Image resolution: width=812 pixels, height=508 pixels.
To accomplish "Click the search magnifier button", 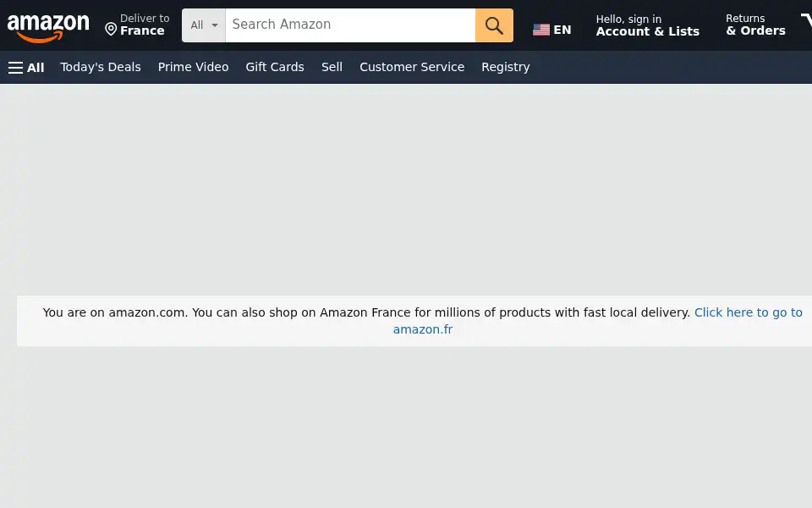I will click(x=494, y=25).
